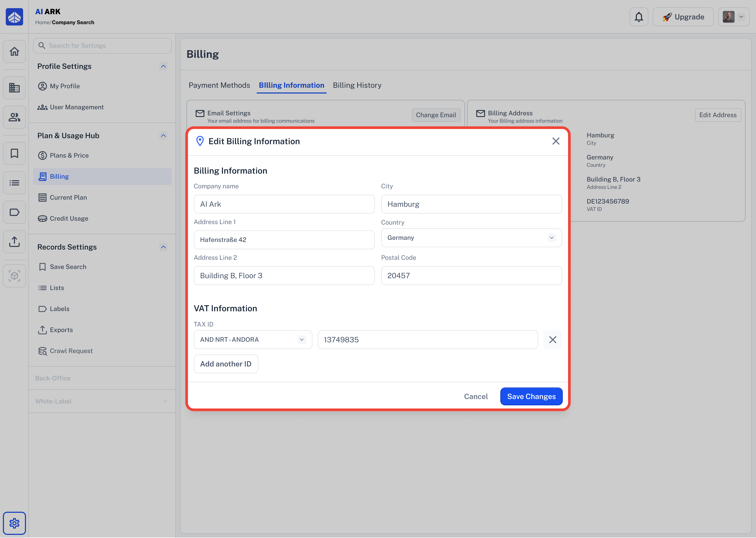Open User Management

pyautogui.click(x=102, y=107)
